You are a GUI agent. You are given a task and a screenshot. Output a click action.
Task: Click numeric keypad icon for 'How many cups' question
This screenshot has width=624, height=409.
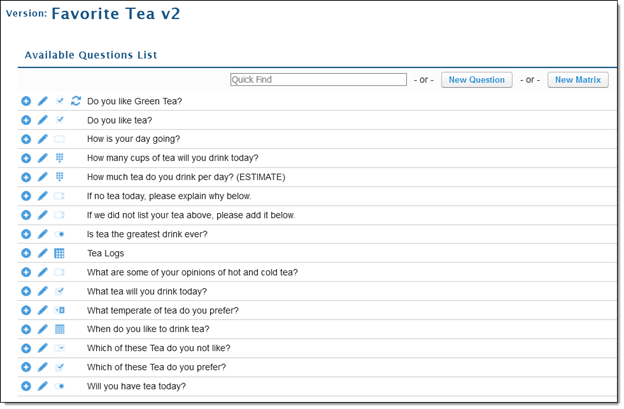(x=59, y=158)
